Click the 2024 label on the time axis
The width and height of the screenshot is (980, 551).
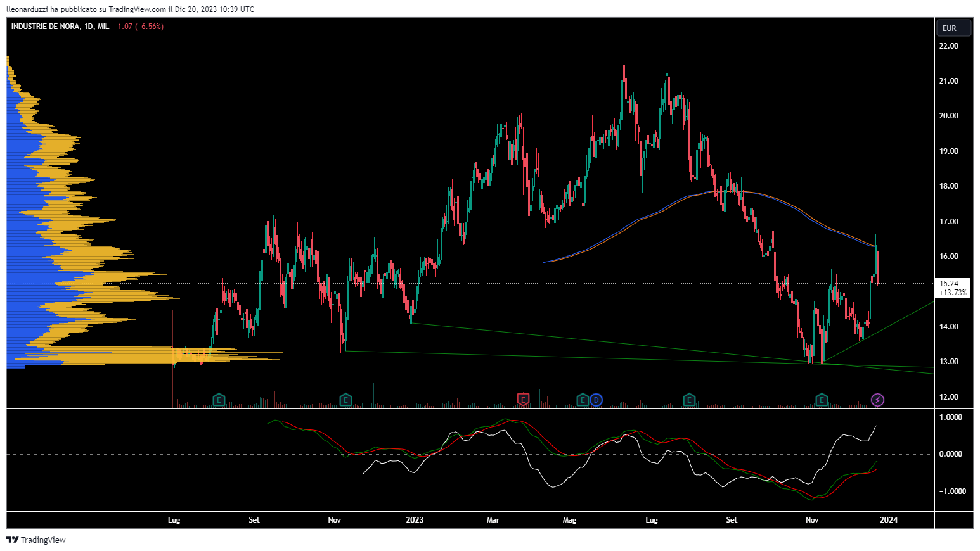click(889, 520)
